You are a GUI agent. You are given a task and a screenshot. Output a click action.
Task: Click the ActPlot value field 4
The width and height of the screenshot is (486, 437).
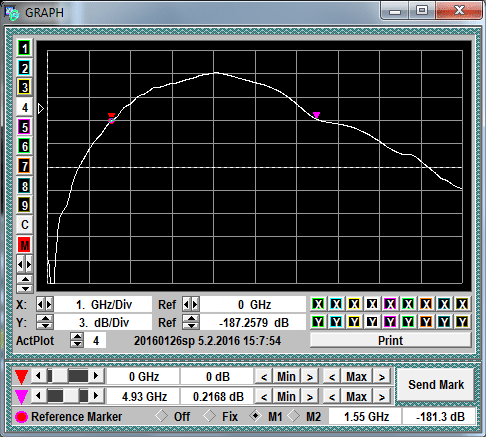click(96, 340)
